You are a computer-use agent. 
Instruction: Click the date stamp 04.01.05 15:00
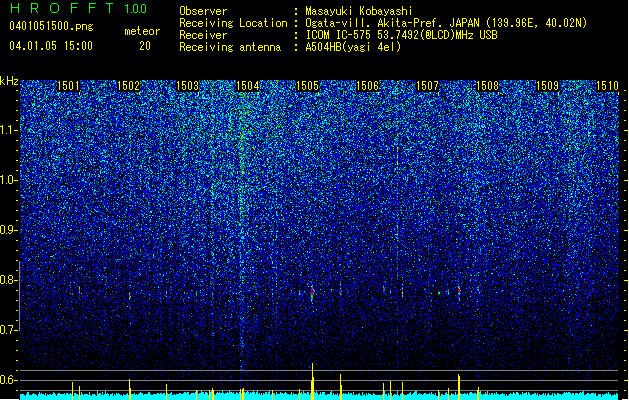pos(51,46)
